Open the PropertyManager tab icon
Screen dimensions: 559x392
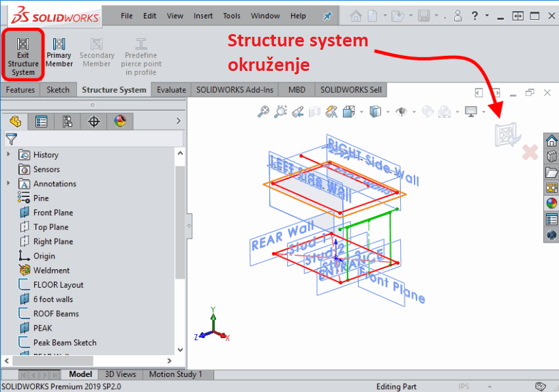[42, 121]
